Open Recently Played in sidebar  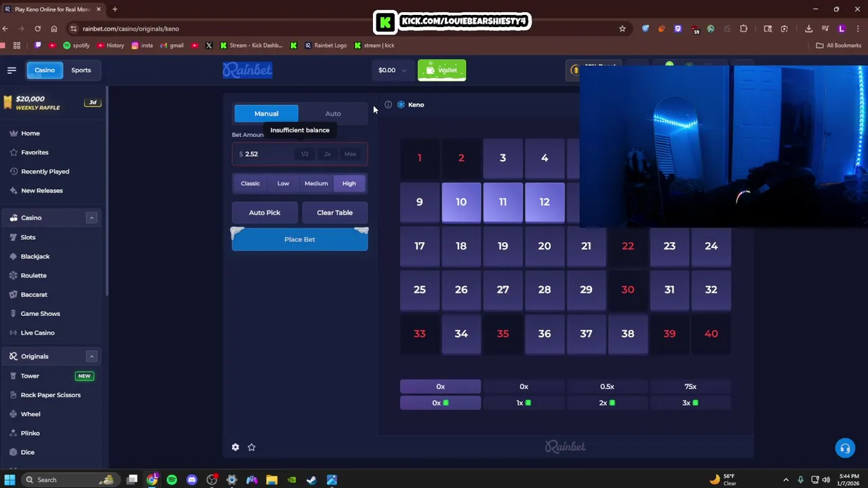45,171
